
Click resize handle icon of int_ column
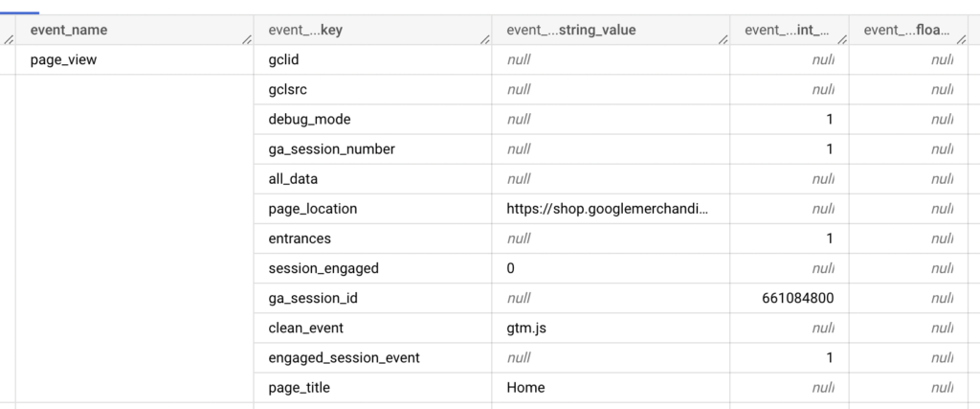[x=842, y=39]
